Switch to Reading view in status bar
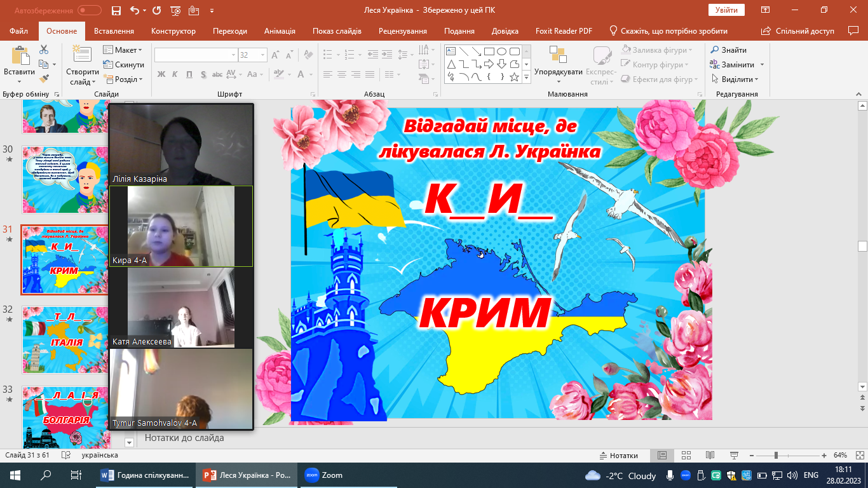 710,456
